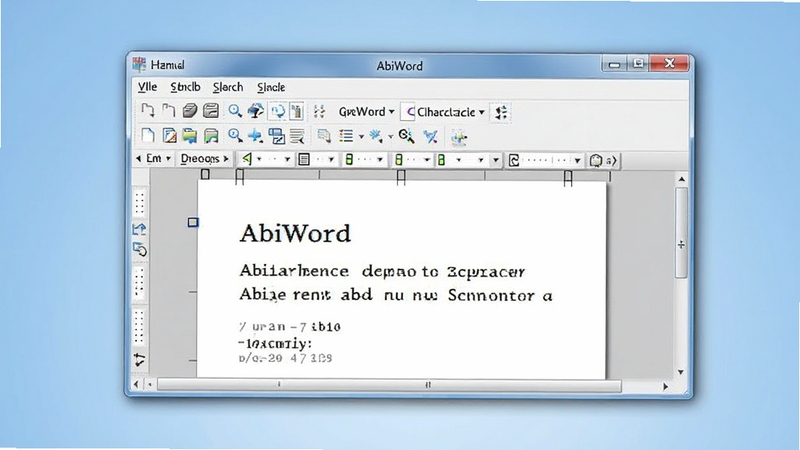Click the bullet list icon

[346, 136]
